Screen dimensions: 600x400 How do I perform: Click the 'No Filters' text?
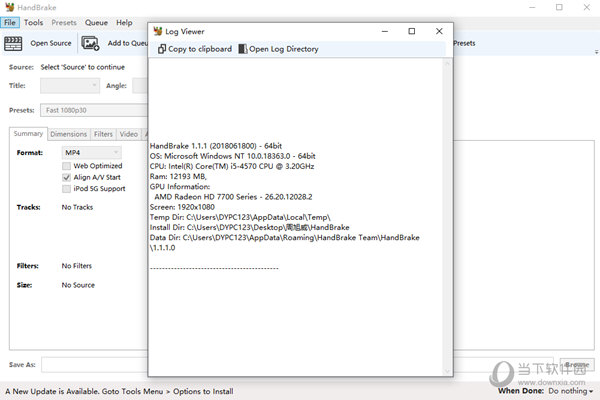pyautogui.click(x=77, y=266)
